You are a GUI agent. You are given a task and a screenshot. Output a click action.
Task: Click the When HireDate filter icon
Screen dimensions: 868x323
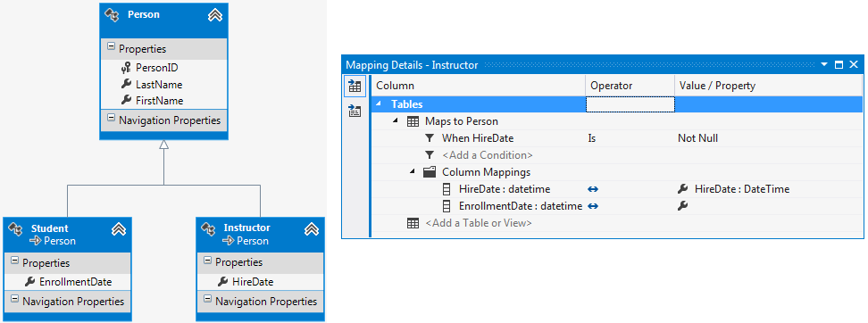tap(429, 138)
